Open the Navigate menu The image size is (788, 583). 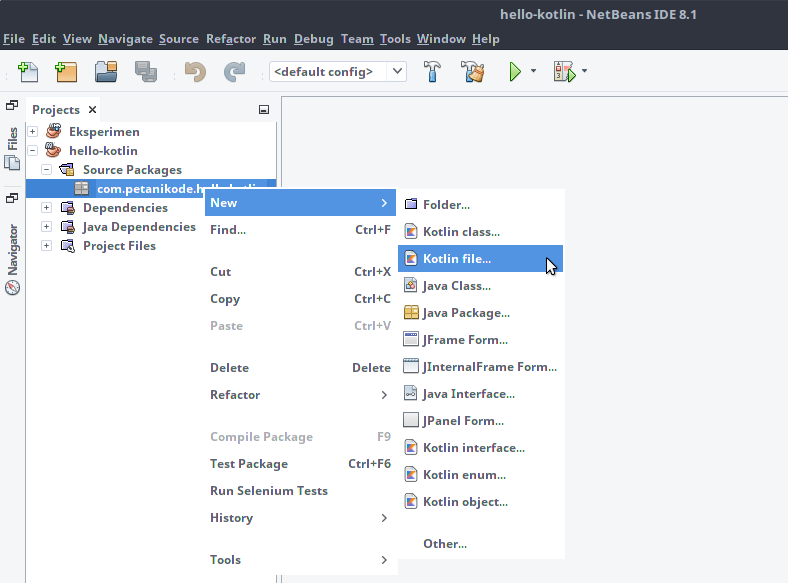tap(125, 39)
